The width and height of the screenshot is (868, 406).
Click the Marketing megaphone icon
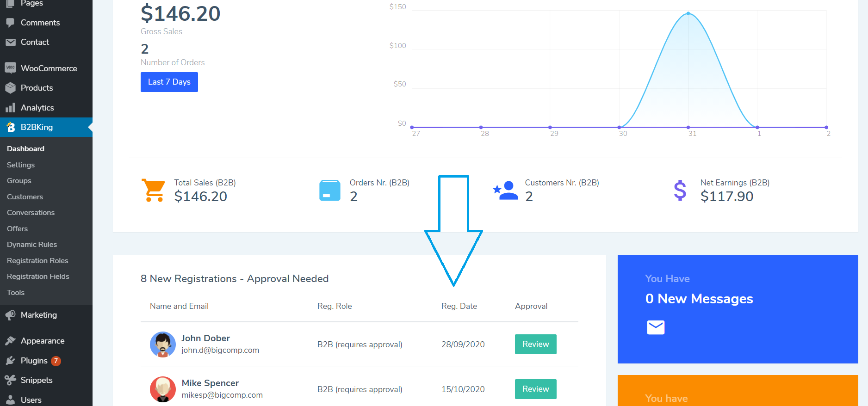pyautogui.click(x=10, y=315)
